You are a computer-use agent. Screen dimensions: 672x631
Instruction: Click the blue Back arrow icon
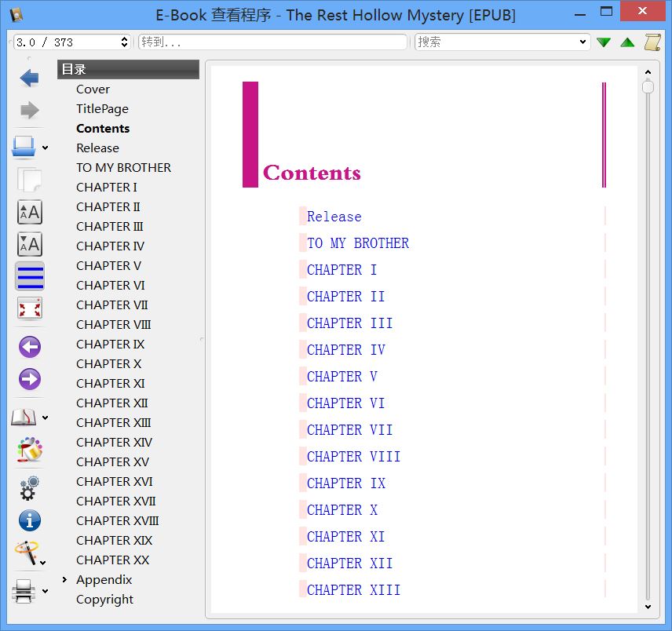click(x=29, y=78)
